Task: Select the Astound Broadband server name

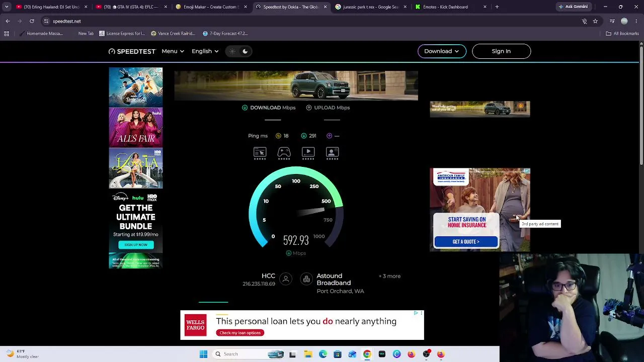Action: coord(334,280)
